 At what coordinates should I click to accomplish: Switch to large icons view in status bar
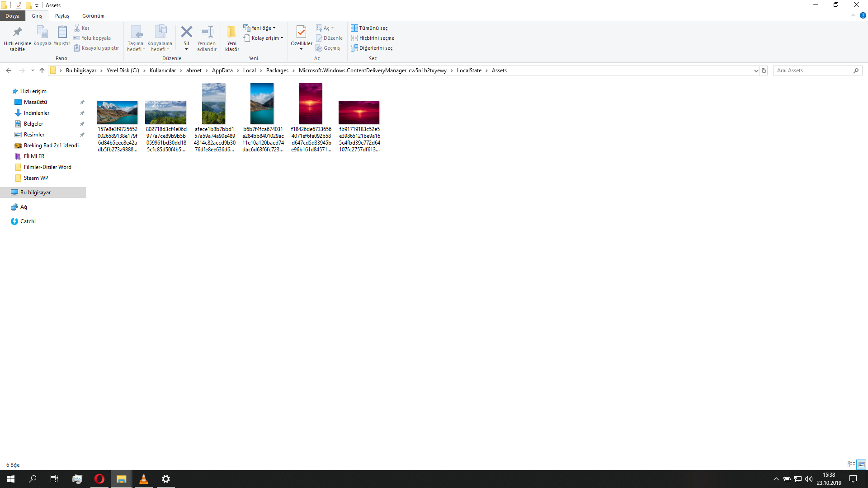point(861,465)
